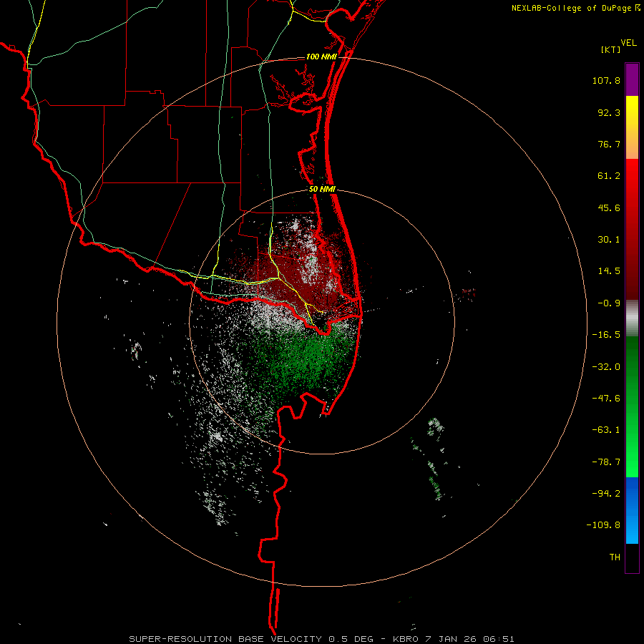Click the 14.5 velocity scale value
644x644 pixels.
coord(609,271)
